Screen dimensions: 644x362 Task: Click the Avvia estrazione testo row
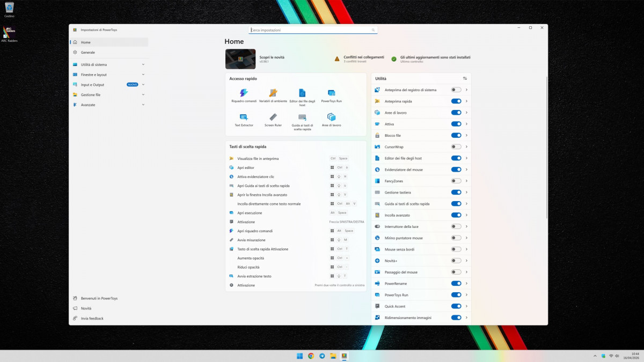(x=296, y=276)
